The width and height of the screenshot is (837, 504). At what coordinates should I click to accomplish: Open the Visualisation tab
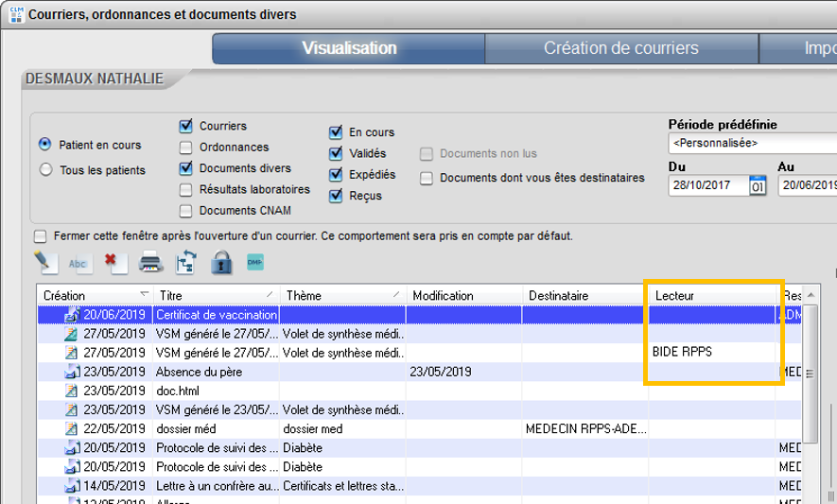pyautogui.click(x=348, y=48)
